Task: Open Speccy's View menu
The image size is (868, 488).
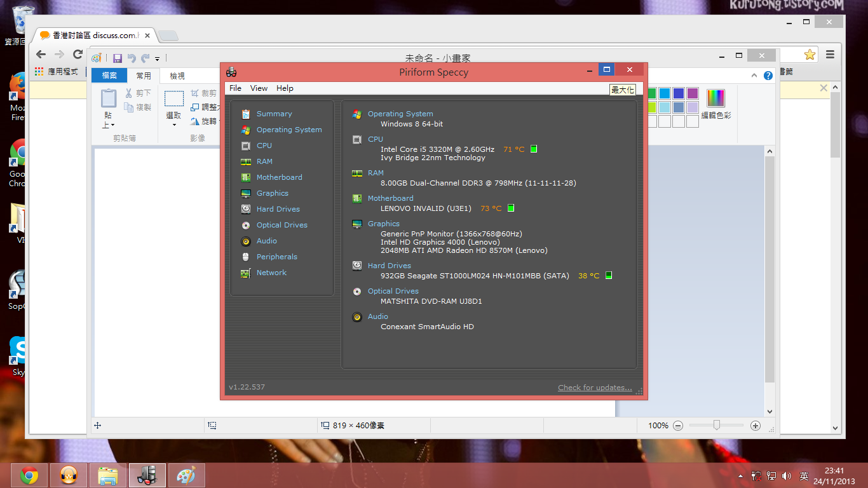Action: pyautogui.click(x=259, y=88)
